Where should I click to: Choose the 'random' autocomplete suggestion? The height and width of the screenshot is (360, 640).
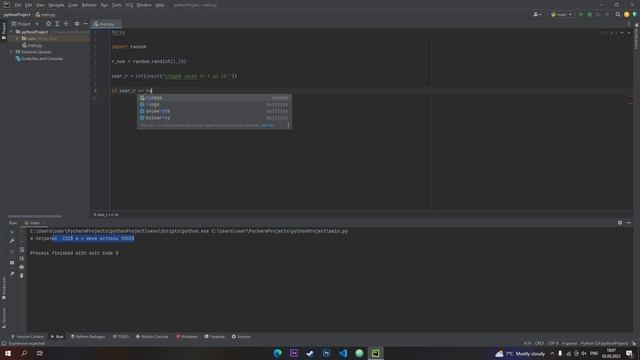pos(214,98)
